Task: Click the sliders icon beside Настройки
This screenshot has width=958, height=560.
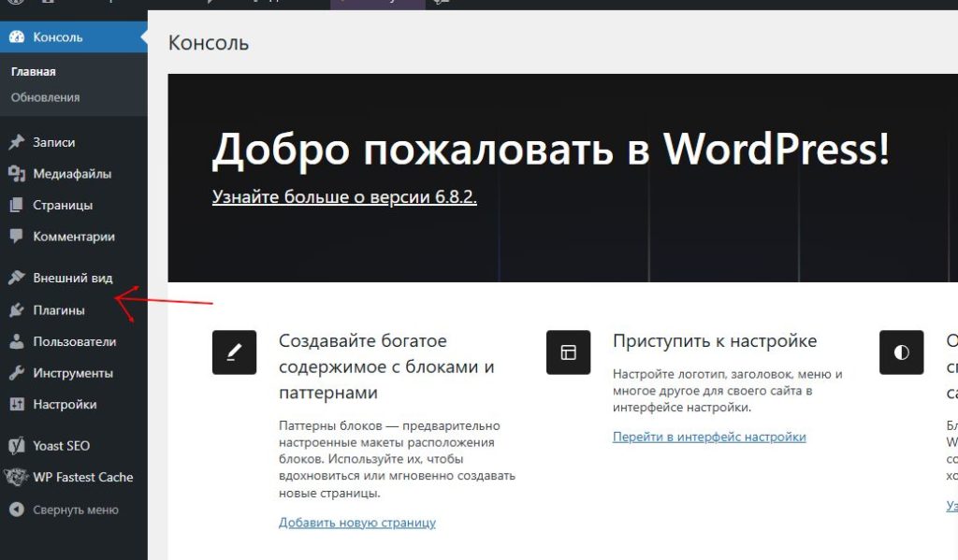Action: (x=17, y=404)
